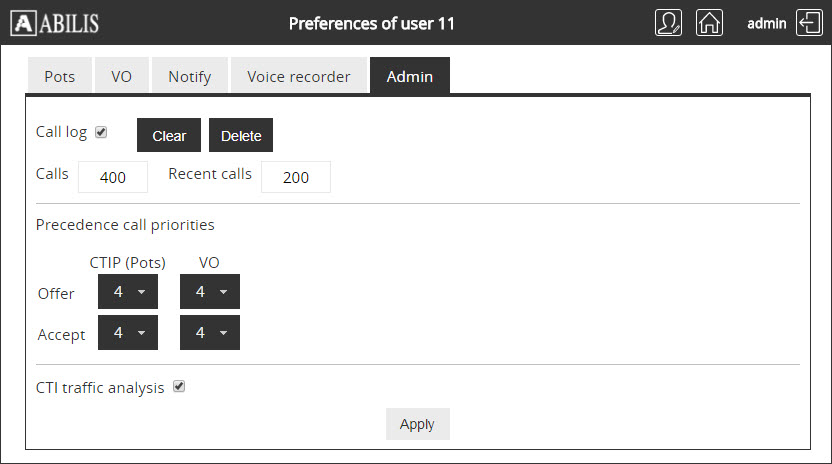Expand the Accept CTIP (Pots) priority dropdown
The height and width of the screenshot is (464, 832).
(128, 333)
